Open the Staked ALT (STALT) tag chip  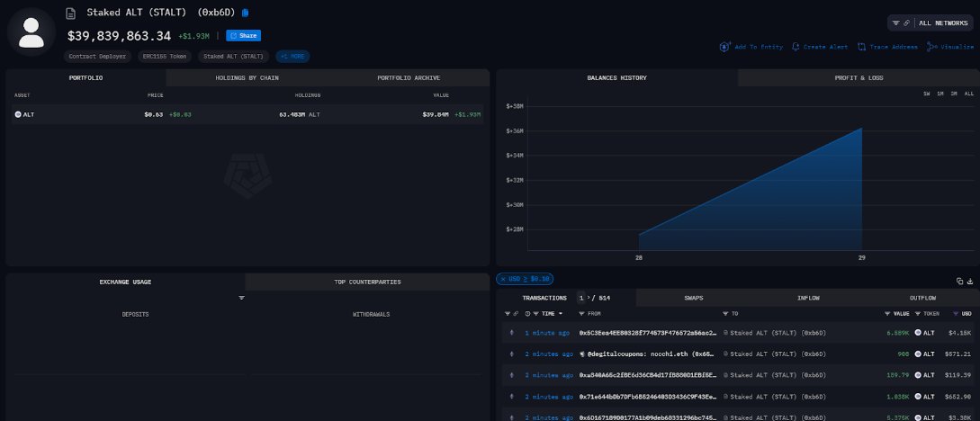tap(234, 56)
